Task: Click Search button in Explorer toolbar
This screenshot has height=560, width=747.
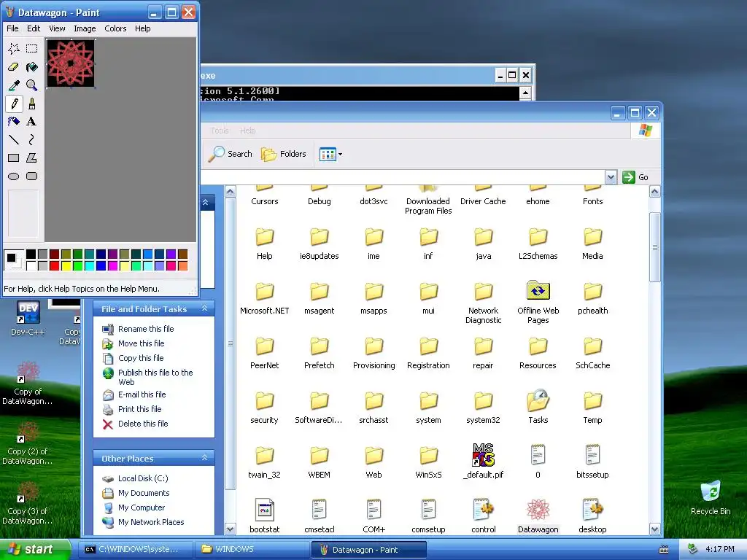Action: coord(231,154)
